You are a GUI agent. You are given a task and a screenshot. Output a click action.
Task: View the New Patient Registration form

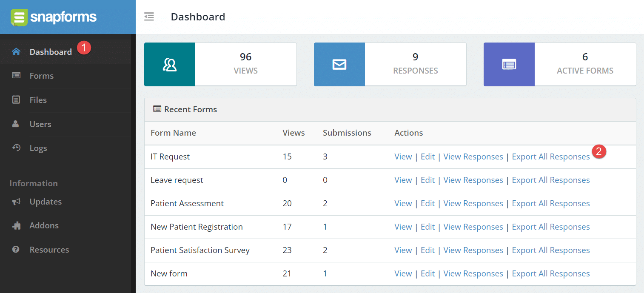click(x=403, y=227)
